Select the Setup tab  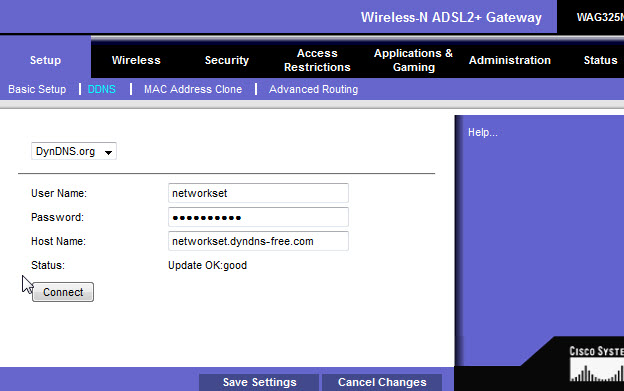click(x=45, y=60)
